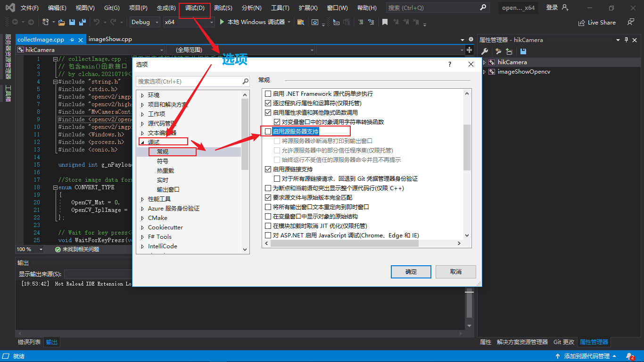The width and height of the screenshot is (644, 362).
Task: Switch to 错误列表 tab
Action: 29,342
